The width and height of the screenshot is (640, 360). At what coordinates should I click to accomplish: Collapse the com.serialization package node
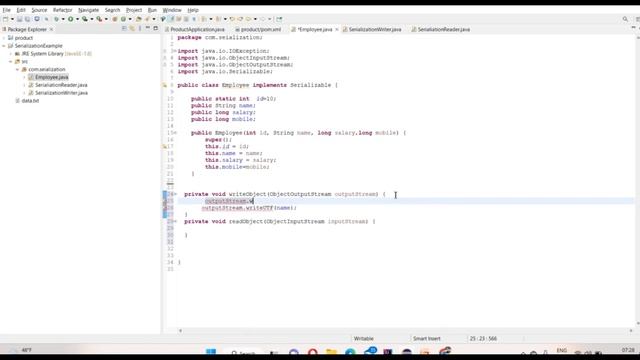point(18,69)
